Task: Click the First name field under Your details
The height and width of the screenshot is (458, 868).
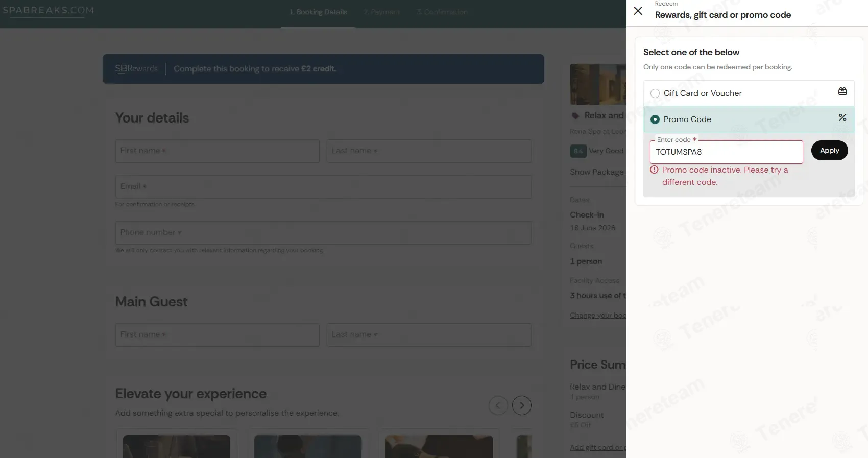Action: [217, 151]
